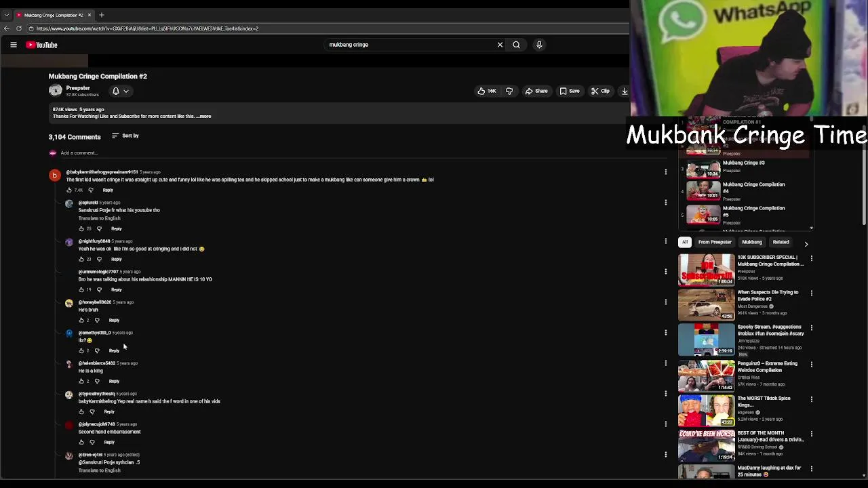Open When Suspects Die Trying thumbnail
Viewport: 868px width, 488px height.
pos(706,304)
